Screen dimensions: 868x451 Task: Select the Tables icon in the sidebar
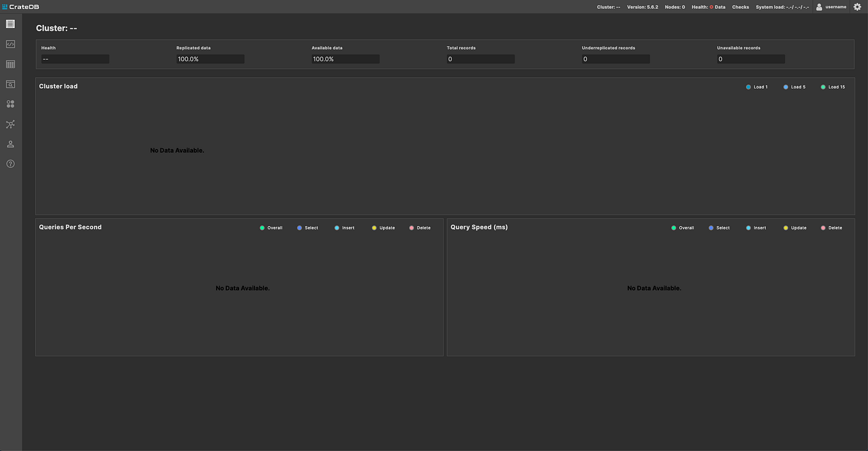click(10, 64)
